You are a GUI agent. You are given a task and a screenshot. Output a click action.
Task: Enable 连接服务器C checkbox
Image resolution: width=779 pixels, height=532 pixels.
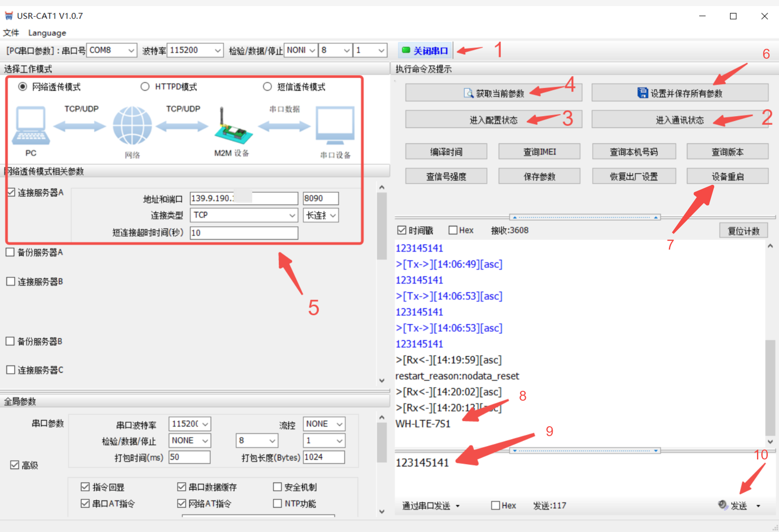[11, 370]
